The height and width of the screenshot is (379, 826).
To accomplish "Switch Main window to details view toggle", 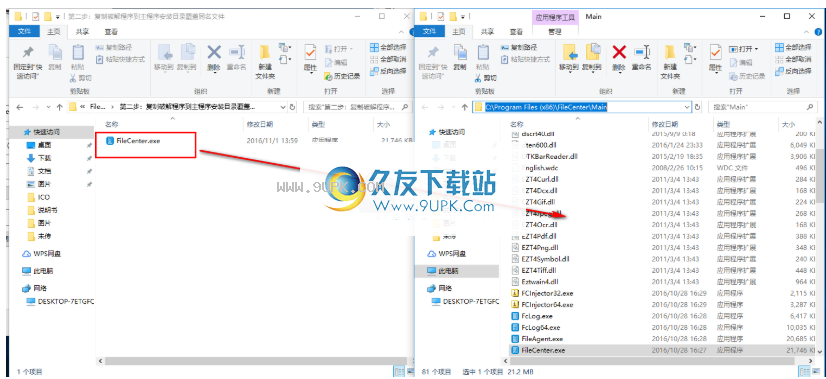I will click(x=804, y=372).
